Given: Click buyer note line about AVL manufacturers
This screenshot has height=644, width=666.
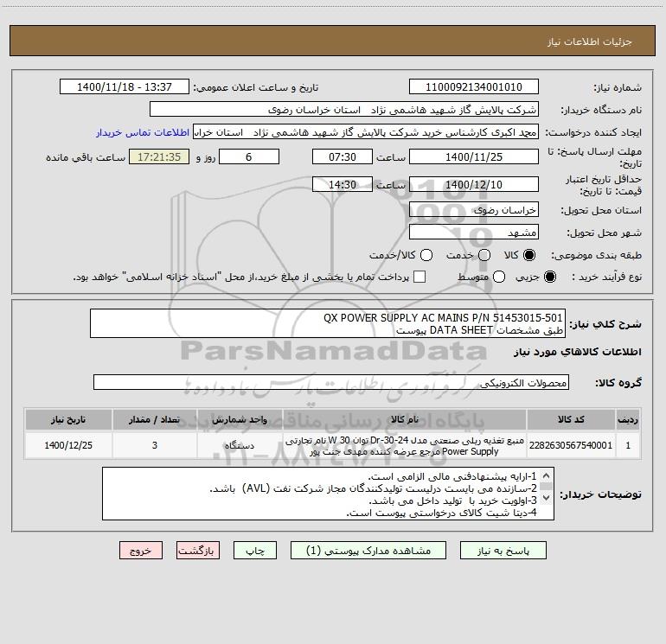Looking at the screenshot, I should click(373, 488).
